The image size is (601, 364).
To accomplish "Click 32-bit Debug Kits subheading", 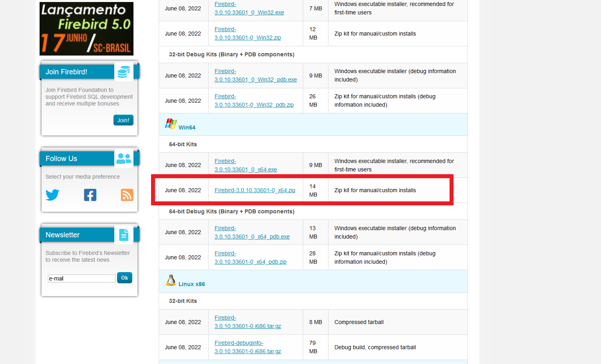I will coord(232,54).
